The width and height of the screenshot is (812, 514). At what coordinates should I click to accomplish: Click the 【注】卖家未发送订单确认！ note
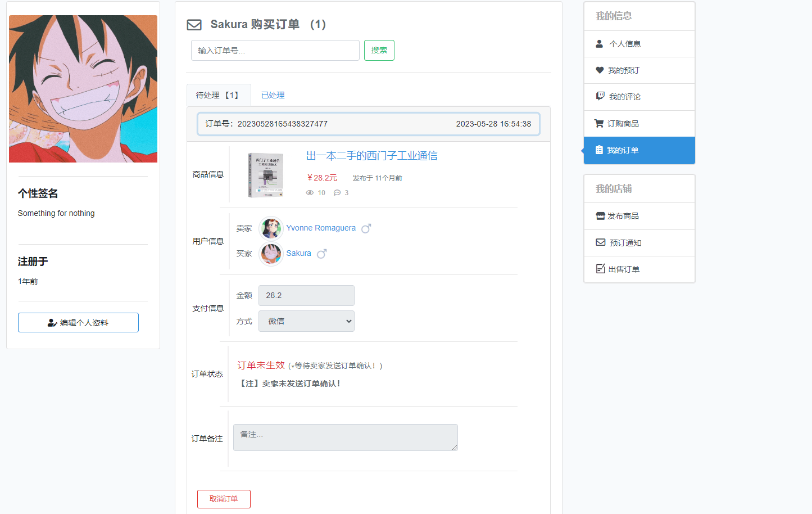[x=289, y=384]
